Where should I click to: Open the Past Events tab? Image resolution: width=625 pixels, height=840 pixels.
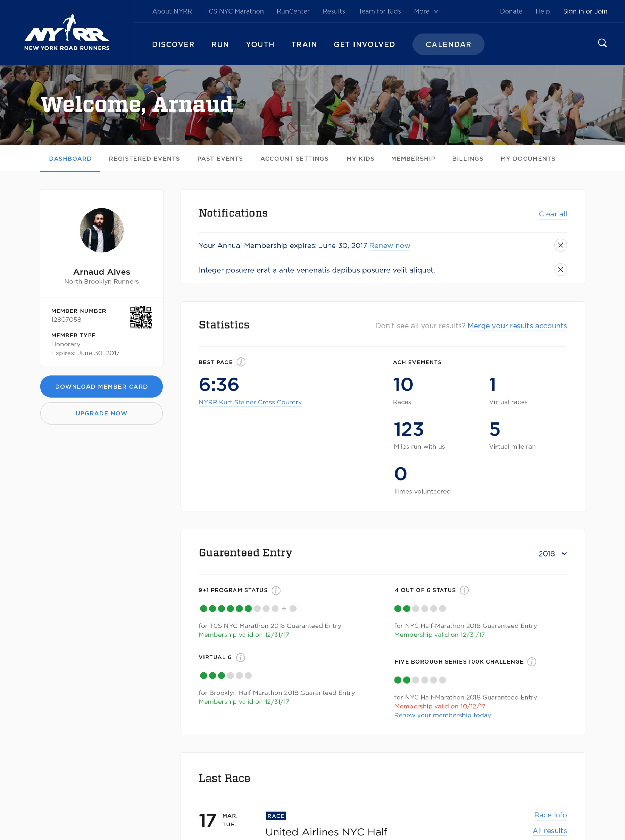click(220, 159)
